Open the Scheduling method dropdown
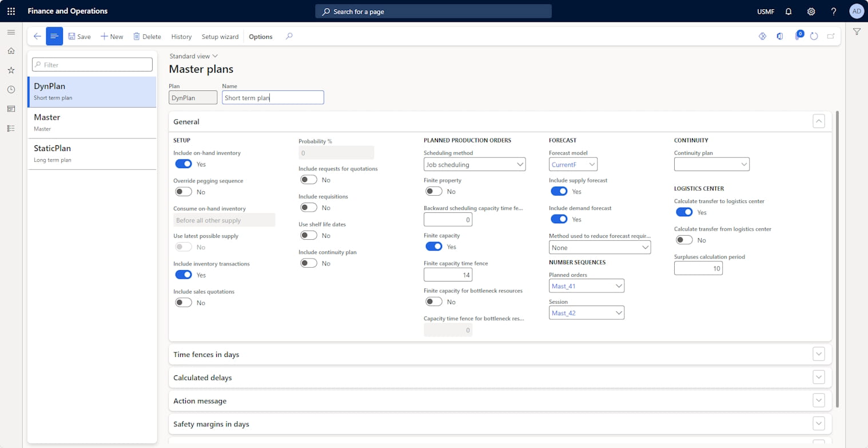 click(x=474, y=164)
